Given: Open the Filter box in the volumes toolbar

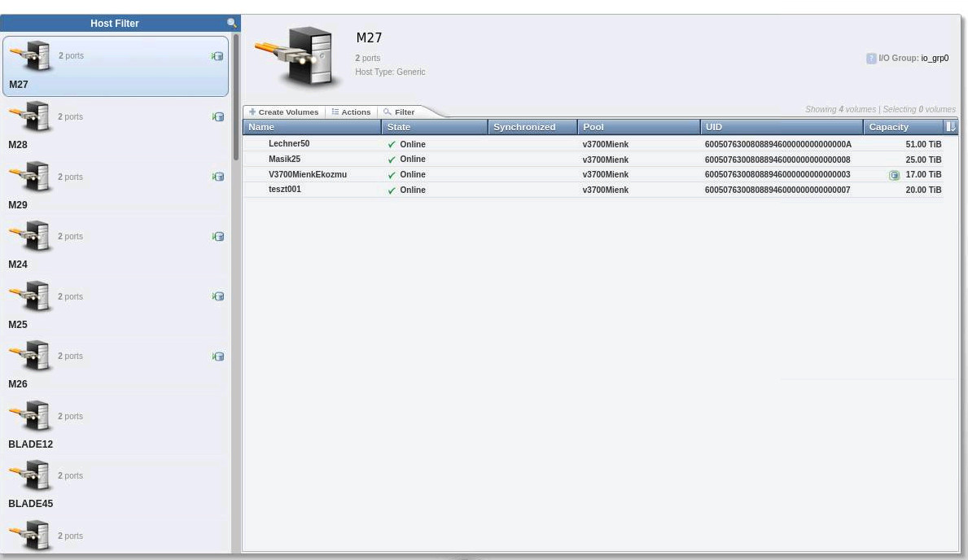Looking at the screenshot, I should click(399, 112).
